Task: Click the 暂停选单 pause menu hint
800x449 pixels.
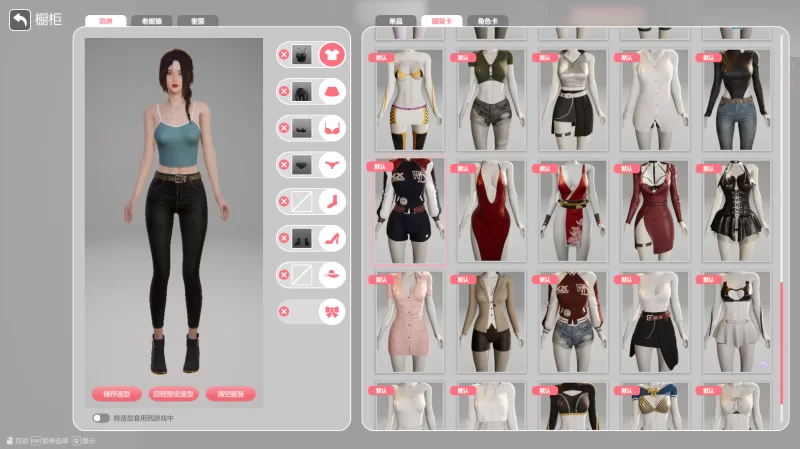Action: click(x=49, y=441)
